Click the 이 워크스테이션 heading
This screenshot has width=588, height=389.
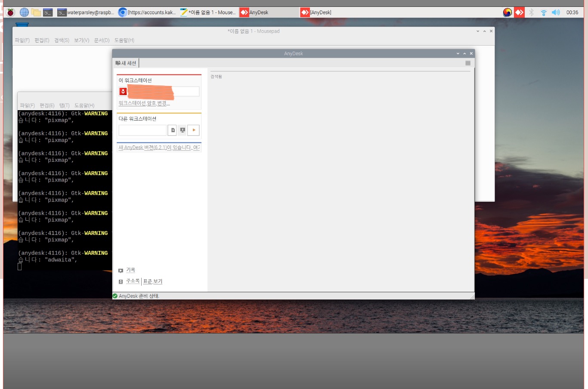click(135, 80)
